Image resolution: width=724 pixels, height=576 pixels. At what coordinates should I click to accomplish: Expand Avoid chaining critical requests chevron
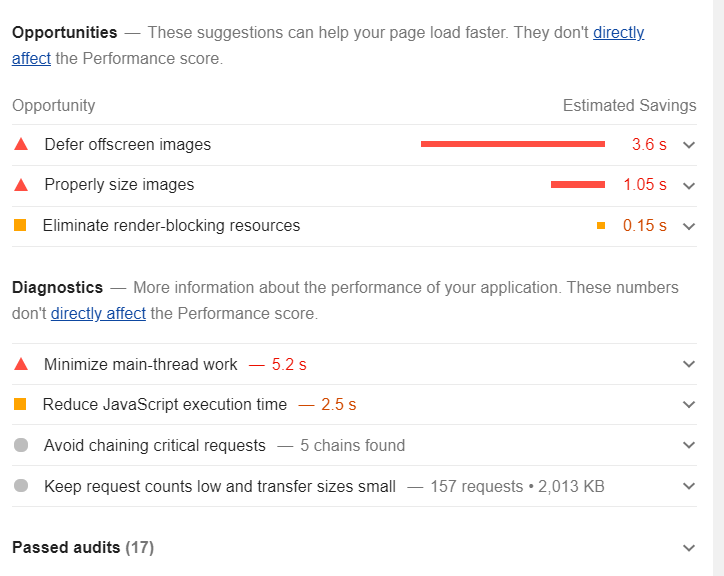689,445
